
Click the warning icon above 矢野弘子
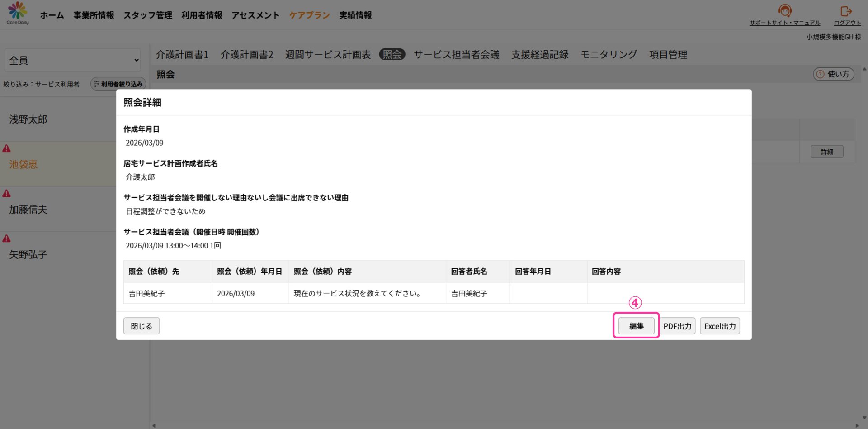7,238
